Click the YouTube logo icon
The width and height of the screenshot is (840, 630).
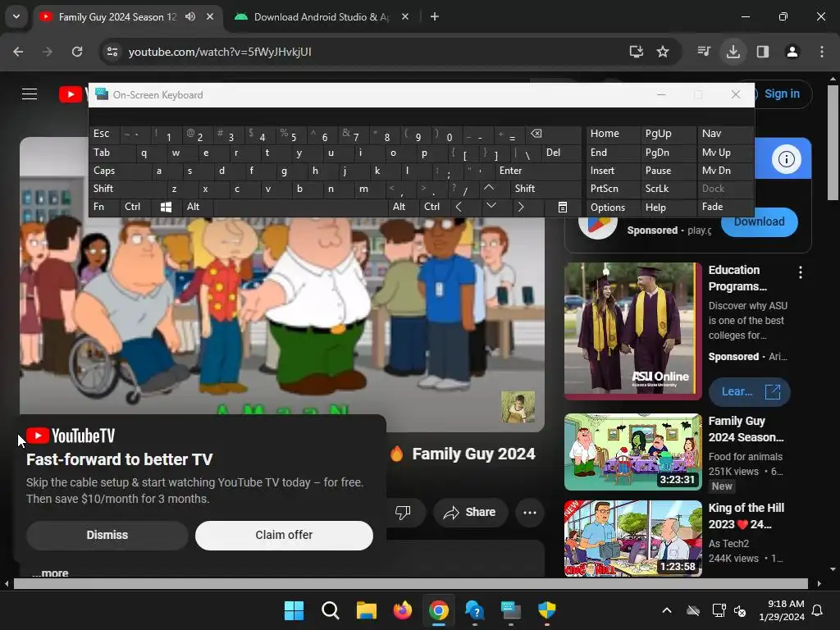[71, 95]
